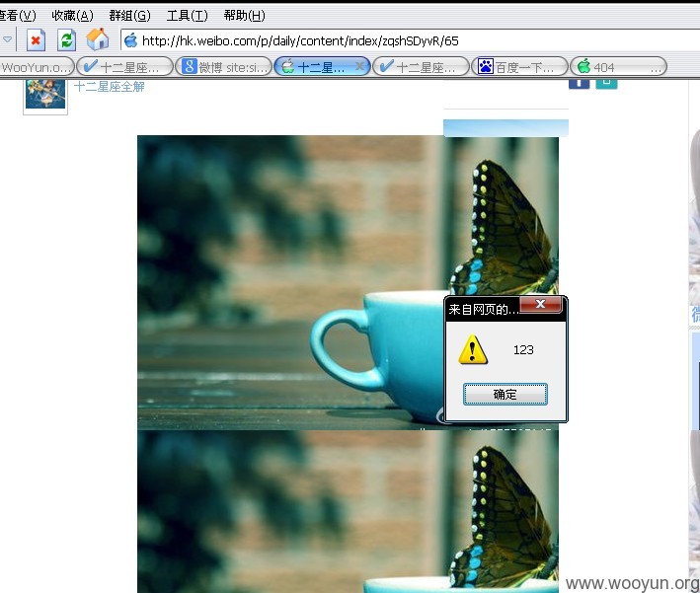
Task: Switch to the 微博 site:si... tab
Action: 224,67
